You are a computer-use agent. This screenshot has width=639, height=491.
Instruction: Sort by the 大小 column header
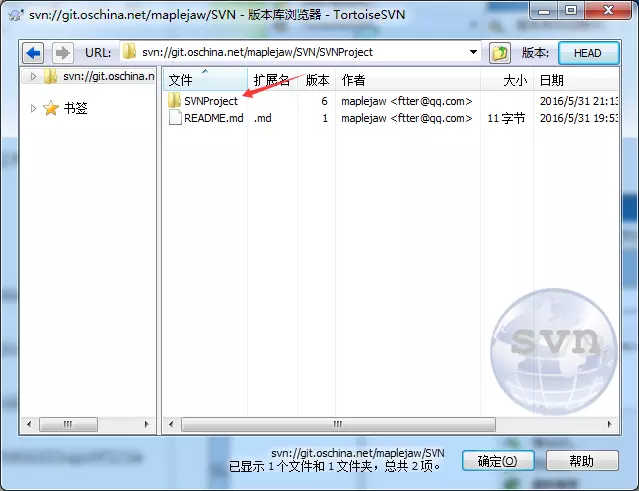507,80
